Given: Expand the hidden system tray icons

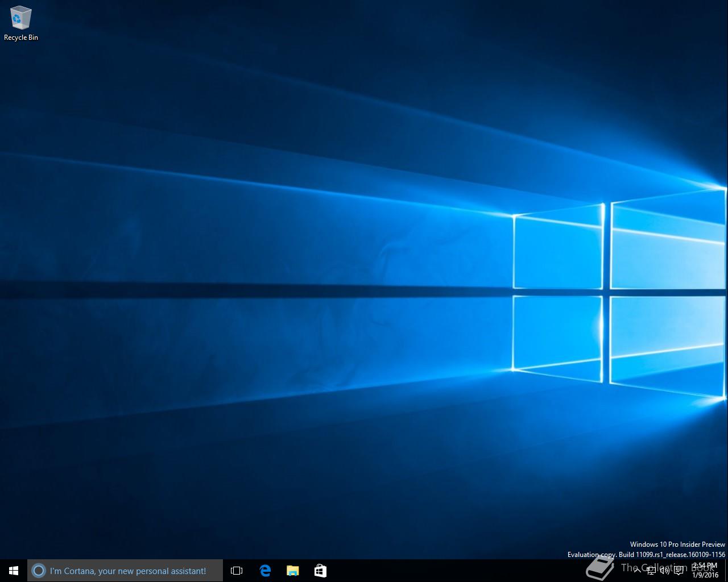Looking at the screenshot, I should [638, 570].
